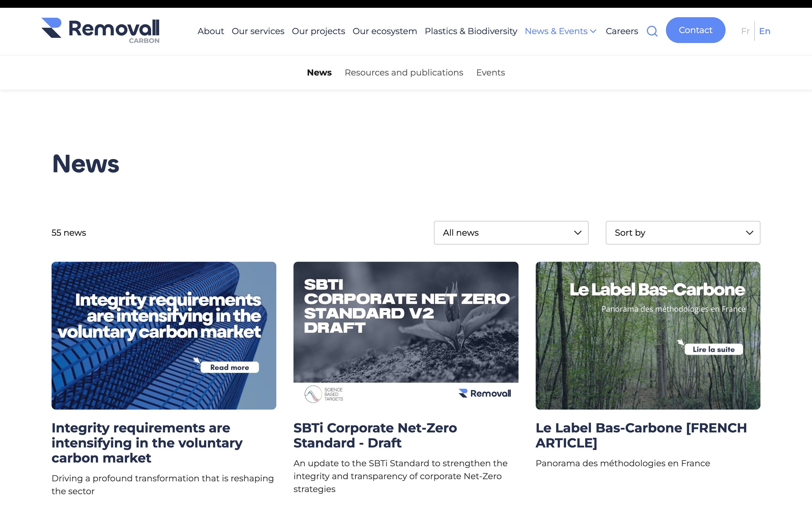Screen dimensions: 812x516
Task: Switch to the Events tab
Action: pyautogui.click(x=490, y=73)
